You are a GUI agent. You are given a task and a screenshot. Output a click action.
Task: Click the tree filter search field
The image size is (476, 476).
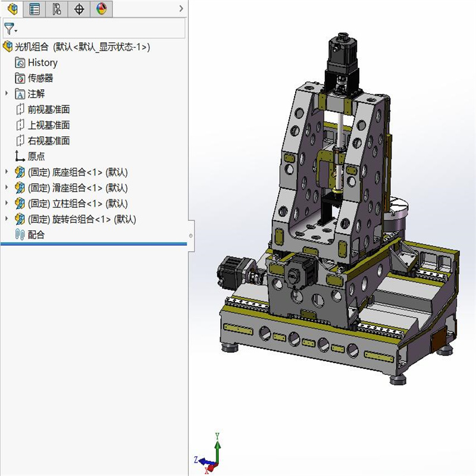(94, 28)
